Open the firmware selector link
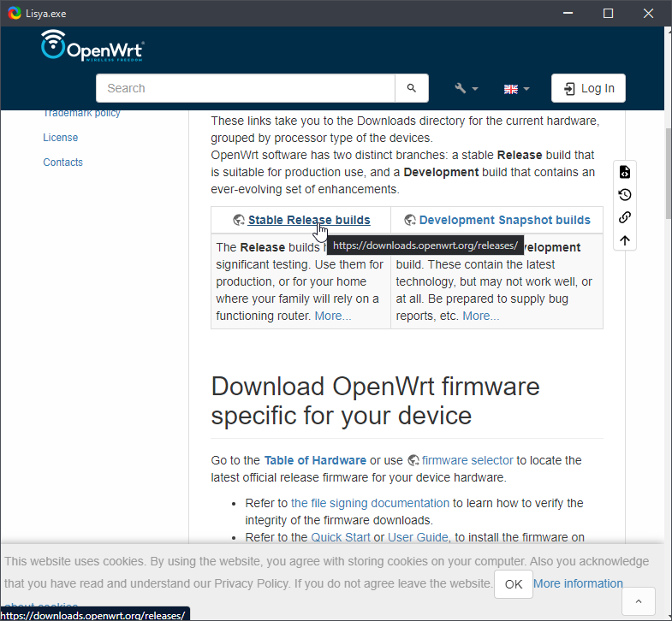672x621 pixels. tap(467, 460)
